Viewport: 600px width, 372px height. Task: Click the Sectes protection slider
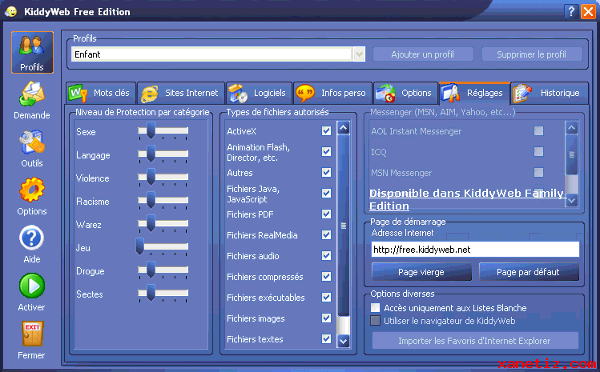(163, 294)
